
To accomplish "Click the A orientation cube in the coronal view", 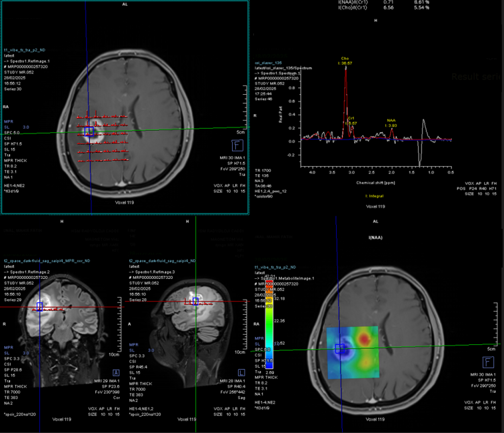I will [x=116, y=372].
